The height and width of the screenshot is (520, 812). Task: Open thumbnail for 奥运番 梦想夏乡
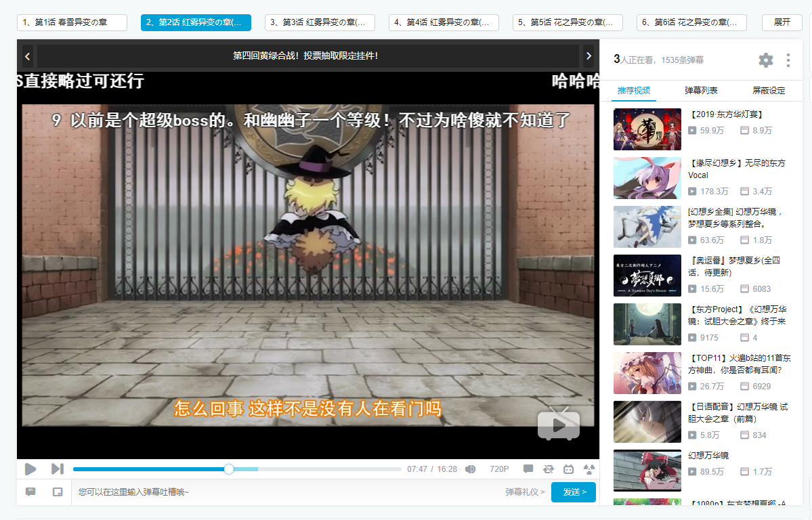(647, 276)
